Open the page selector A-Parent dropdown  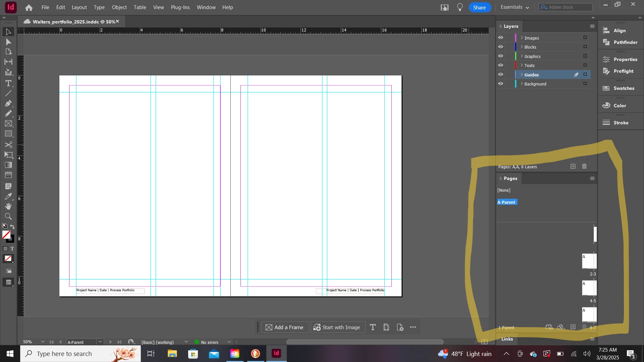[x=100, y=342]
